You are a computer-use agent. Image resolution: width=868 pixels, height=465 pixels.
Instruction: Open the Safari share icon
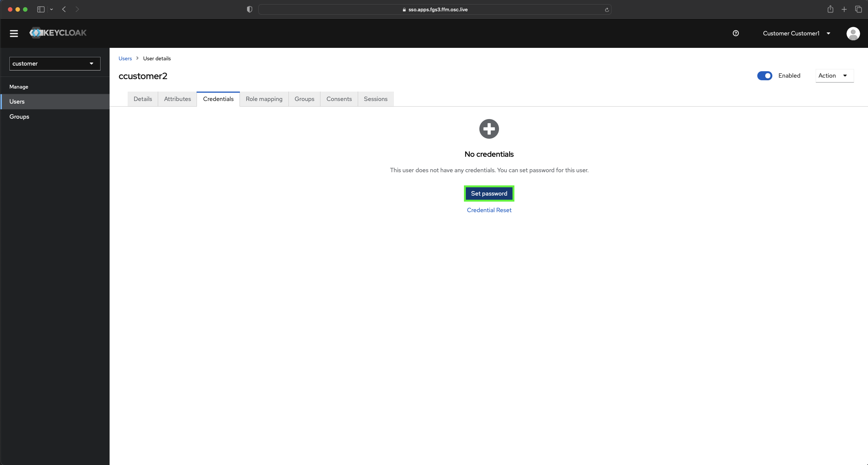pyautogui.click(x=830, y=9)
